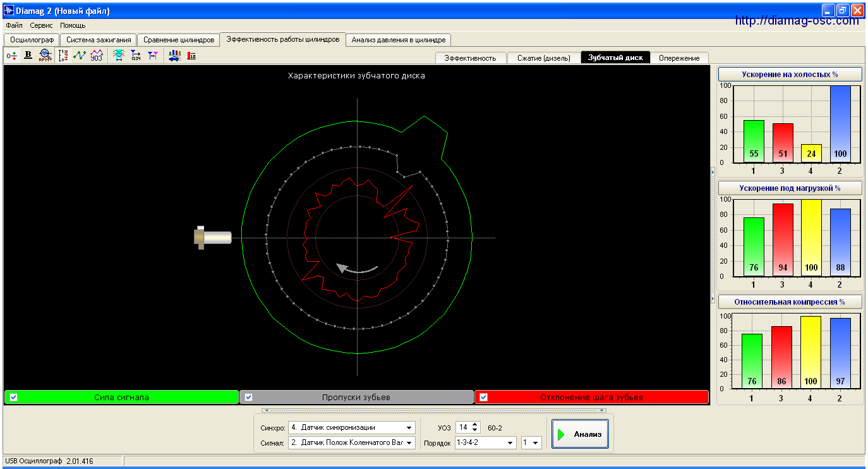The width and height of the screenshot is (868, 469).
Task: Click the Сила сигнала green legend bar
Action: click(x=121, y=397)
